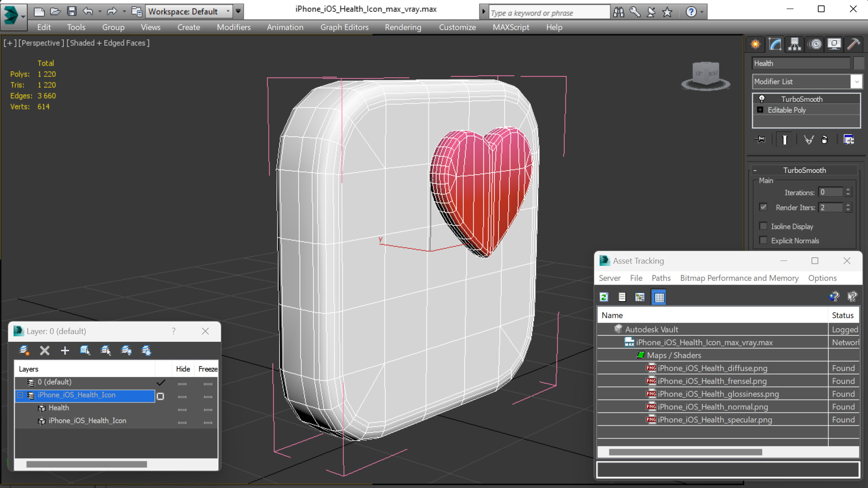Open the Modifiers menu
The image size is (868, 488).
tap(234, 27)
